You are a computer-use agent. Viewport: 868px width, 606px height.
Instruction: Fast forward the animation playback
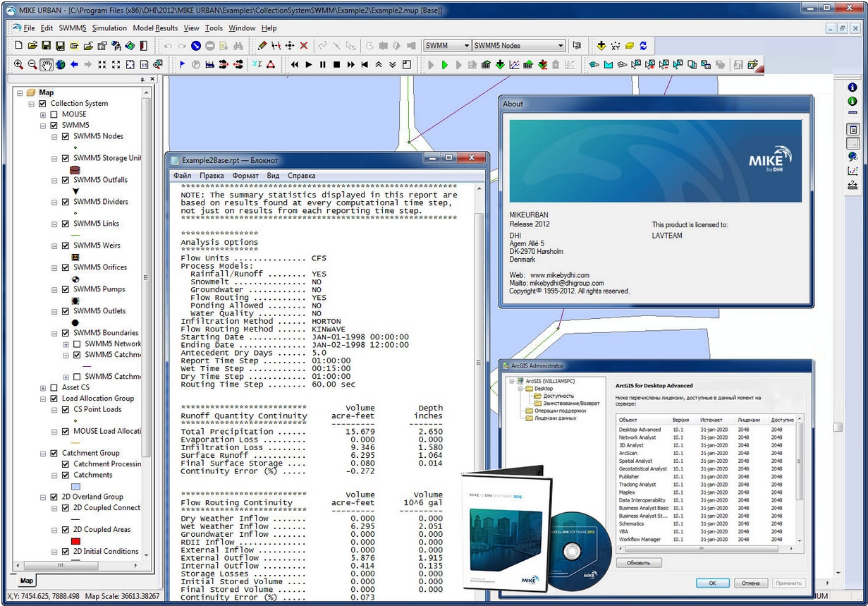tap(350, 65)
